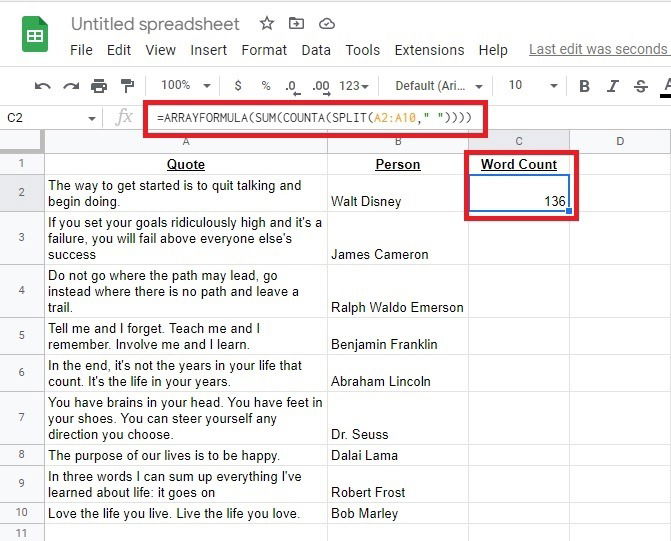
Task: Open the Format menu
Action: [264, 50]
